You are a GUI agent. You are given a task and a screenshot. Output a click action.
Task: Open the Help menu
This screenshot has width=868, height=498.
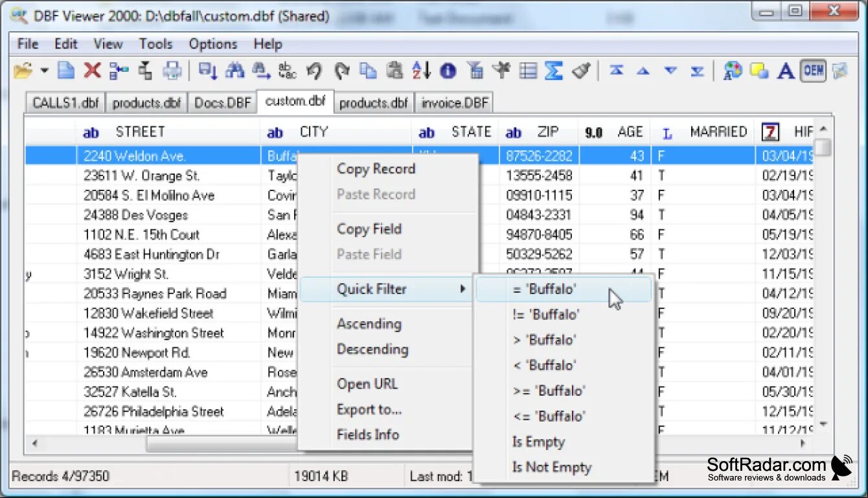coord(268,44)
